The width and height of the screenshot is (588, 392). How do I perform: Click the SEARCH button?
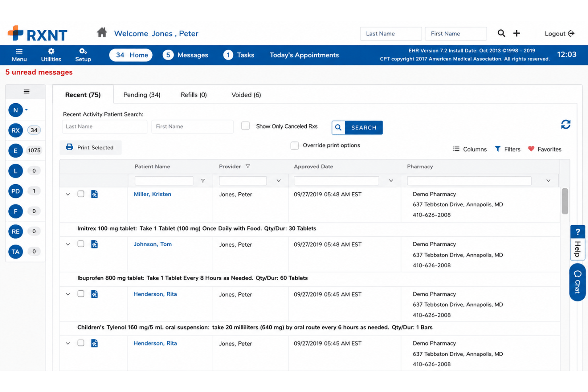coord(357,127)
